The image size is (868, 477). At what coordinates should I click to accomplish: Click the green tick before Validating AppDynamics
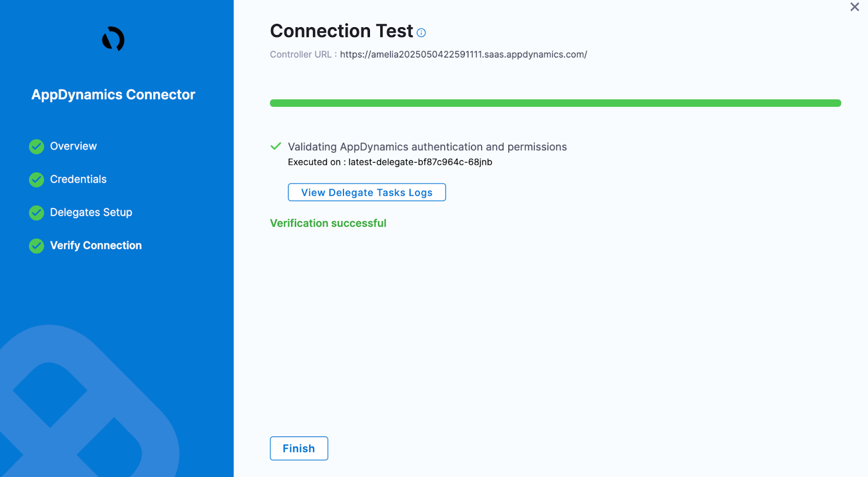[x=276, y=146]
